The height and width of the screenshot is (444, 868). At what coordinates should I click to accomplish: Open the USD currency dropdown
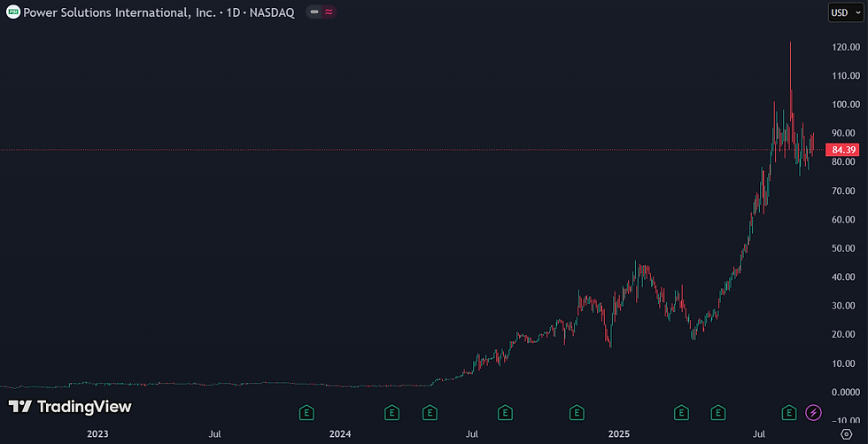tap(845, 12)
